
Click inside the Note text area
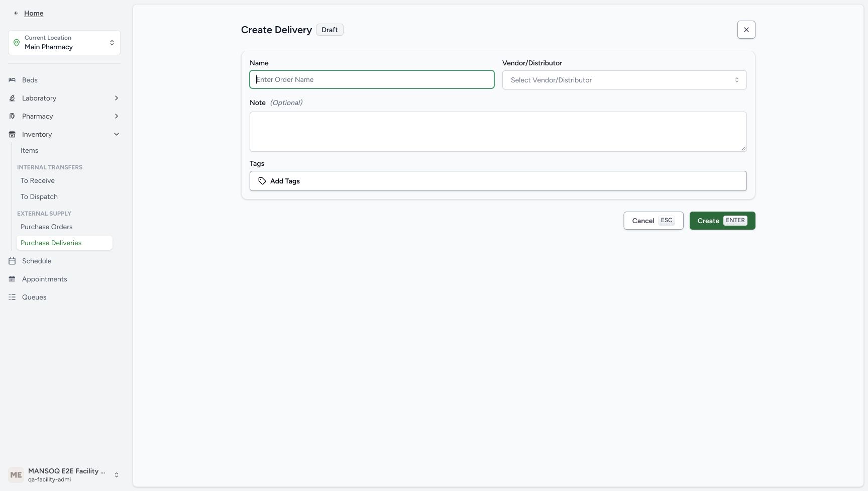point(498,132)
